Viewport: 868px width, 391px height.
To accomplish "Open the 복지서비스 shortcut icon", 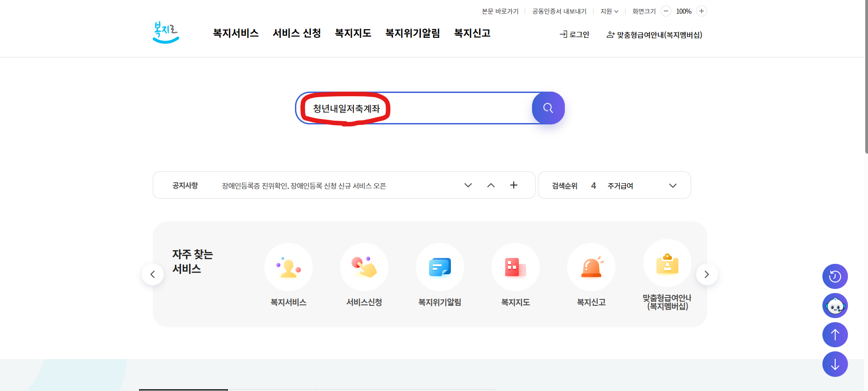I will coord(289,267).
